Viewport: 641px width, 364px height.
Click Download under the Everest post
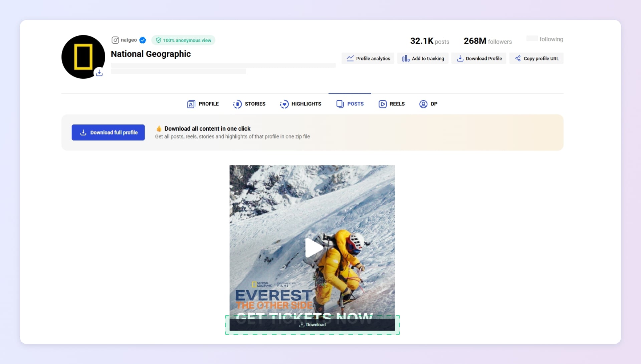[x=312, y=325]
